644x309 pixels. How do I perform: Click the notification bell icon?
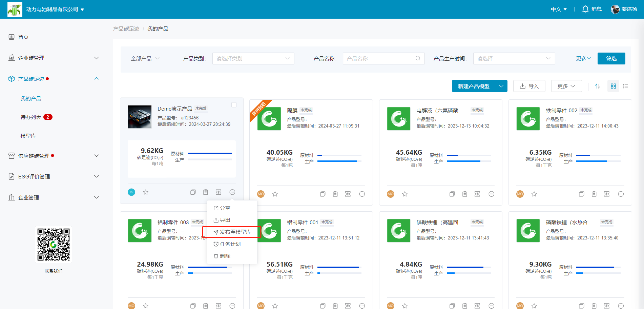click(x=585, y=9)
